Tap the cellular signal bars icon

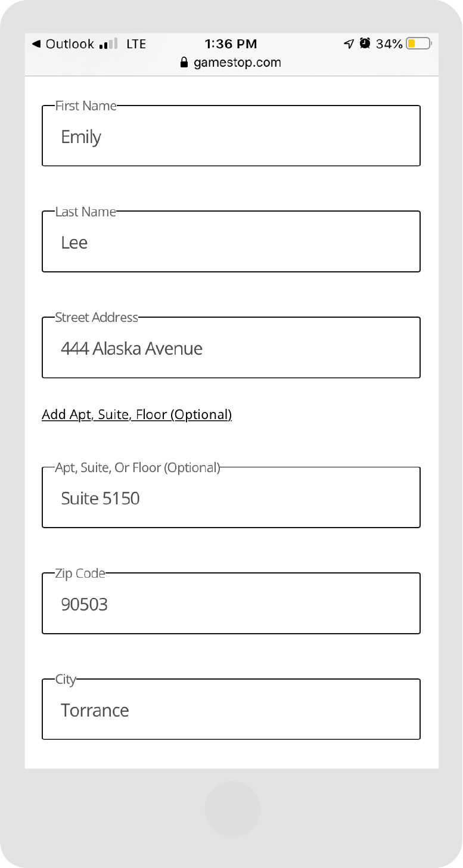tap(109, 44)
